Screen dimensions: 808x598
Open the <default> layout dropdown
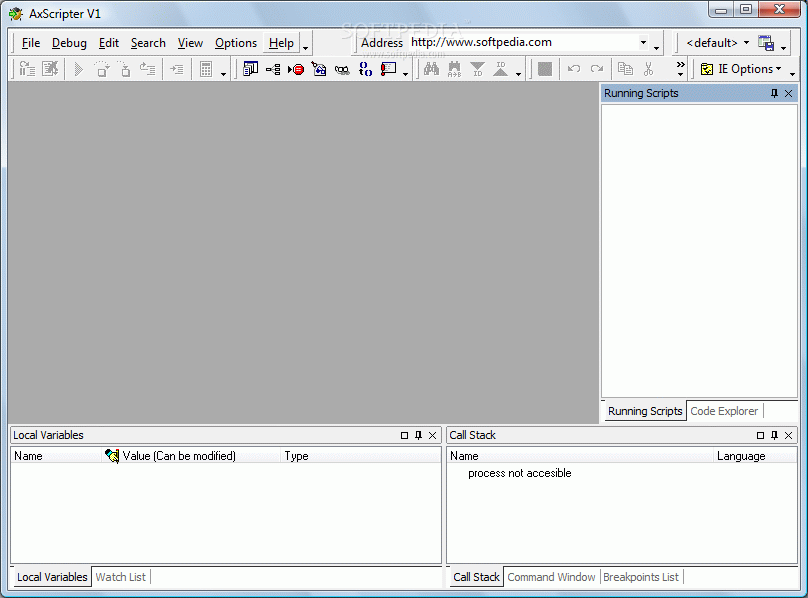tap(717, 43)
